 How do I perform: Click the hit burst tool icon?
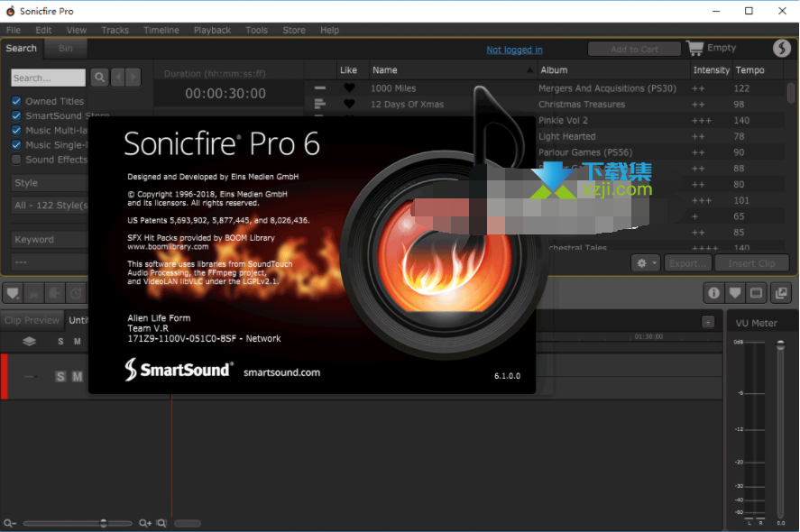[34, 293]
